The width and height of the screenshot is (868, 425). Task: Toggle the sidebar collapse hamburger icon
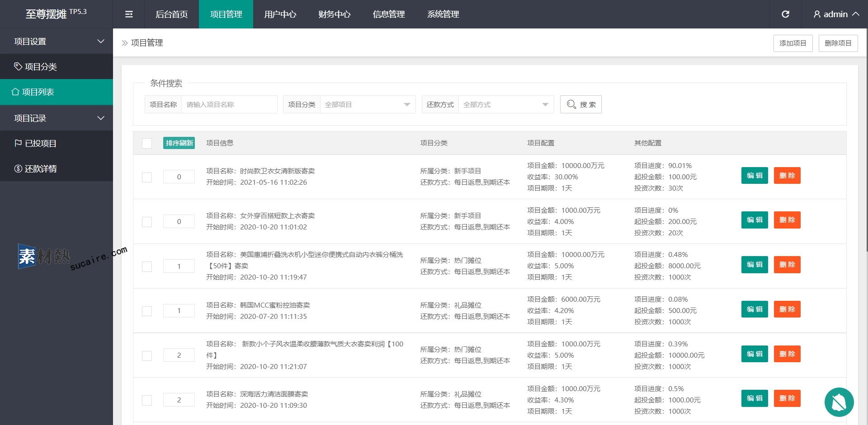129,14
